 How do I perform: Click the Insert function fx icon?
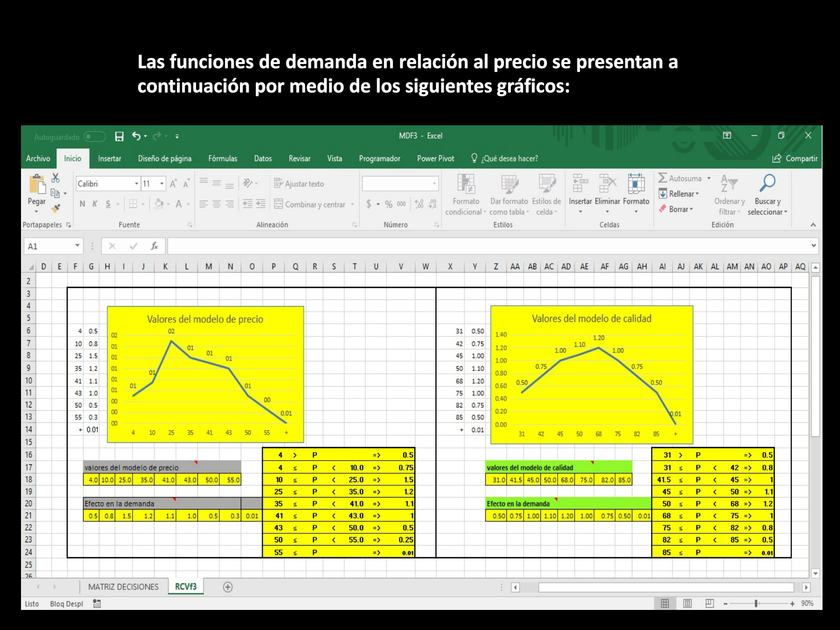coord(154,246)
